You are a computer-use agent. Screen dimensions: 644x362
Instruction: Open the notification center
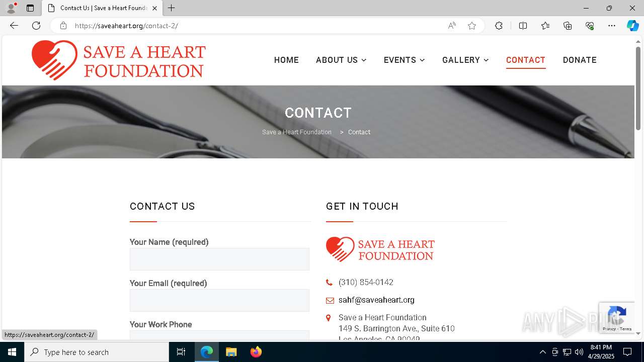627,352
